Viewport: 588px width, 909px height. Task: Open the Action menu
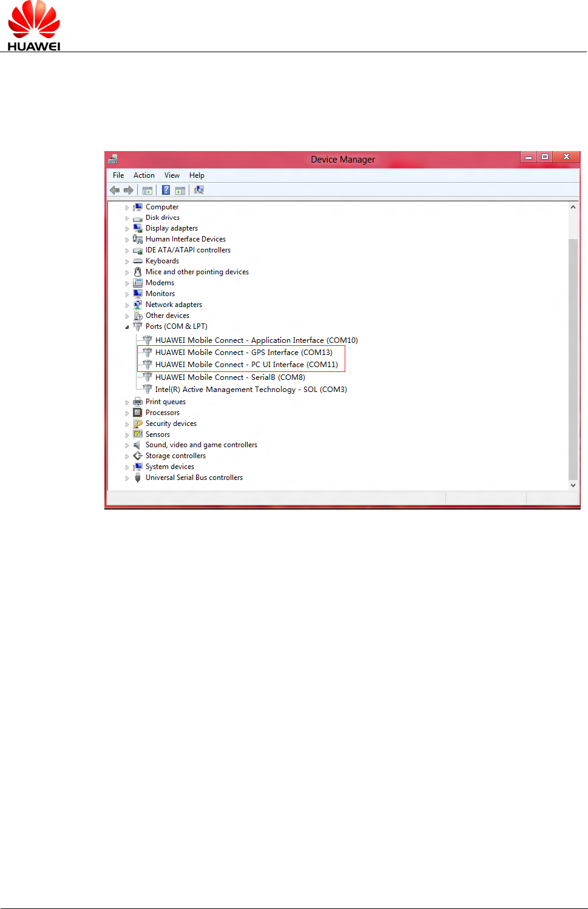pyautogui.click(x=144, y=175)
